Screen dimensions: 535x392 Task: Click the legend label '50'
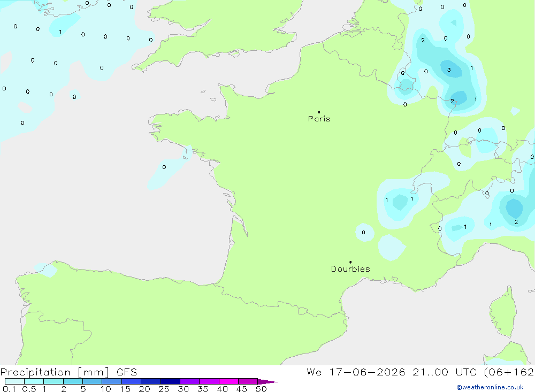tap(262, 389)
